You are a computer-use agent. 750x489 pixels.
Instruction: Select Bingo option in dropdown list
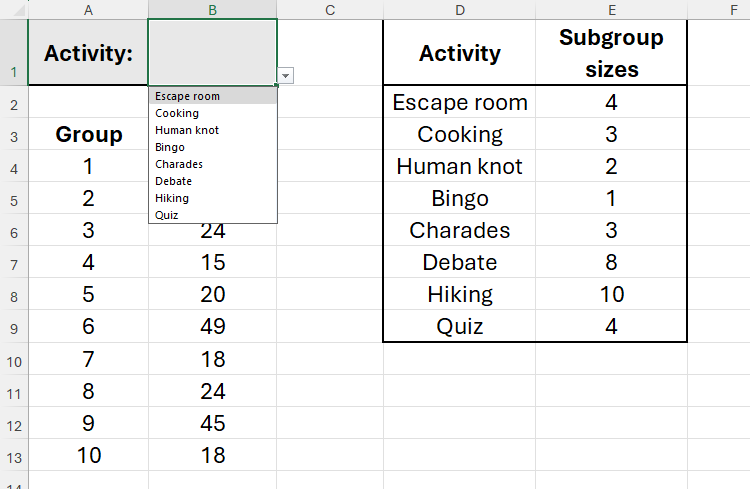(x=170, y=147)
